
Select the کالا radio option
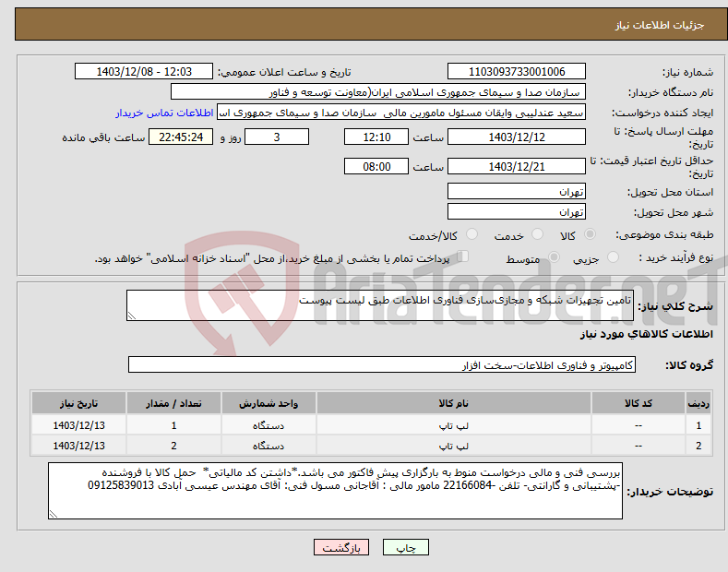coord(590,234)
